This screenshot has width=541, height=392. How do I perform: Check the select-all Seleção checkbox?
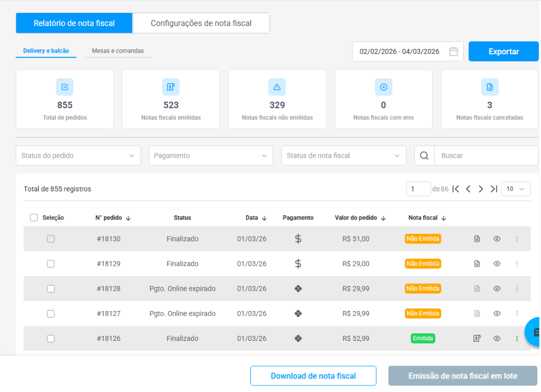tap(34, 217)
